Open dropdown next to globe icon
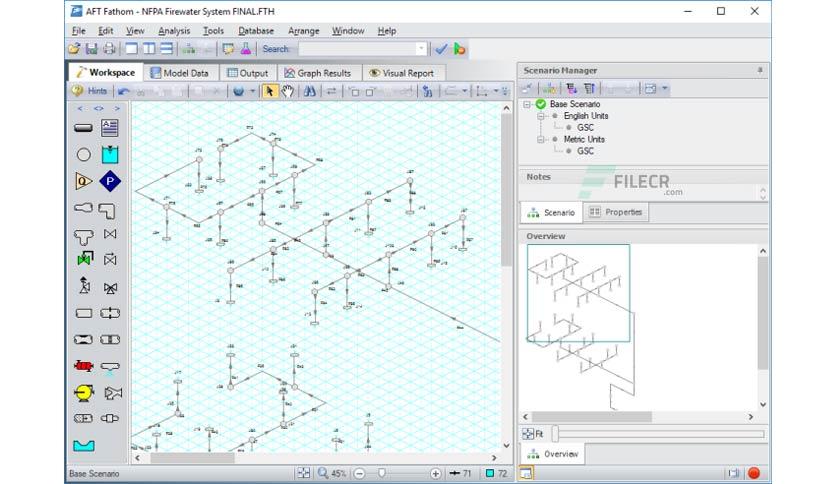This screenshot has height=484, width=836. pyautogui.click(x=252, y=91)
